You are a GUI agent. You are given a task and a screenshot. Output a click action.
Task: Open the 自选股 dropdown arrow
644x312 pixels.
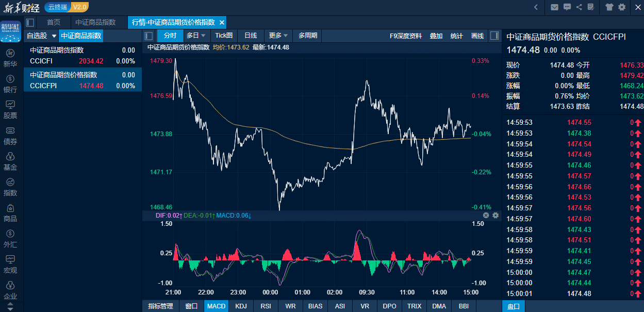54,36
